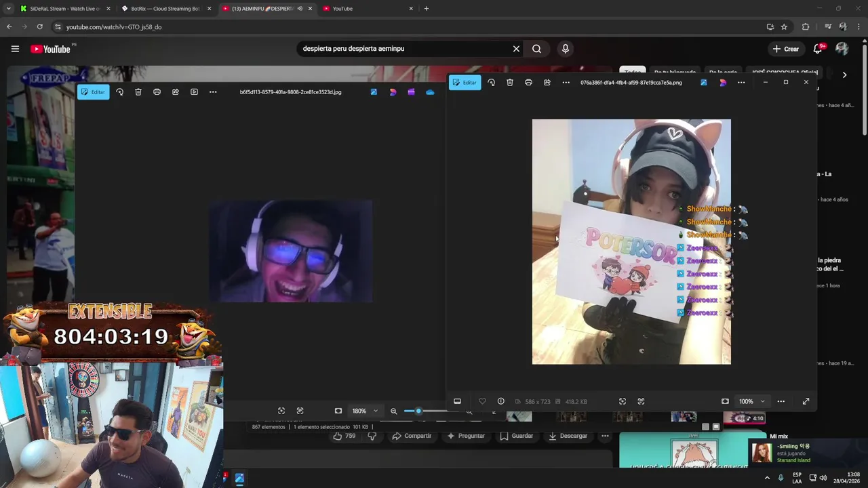Click Guardar below the video
The width and height of the screenshot is (868, 488).
(x=517, y=436)
